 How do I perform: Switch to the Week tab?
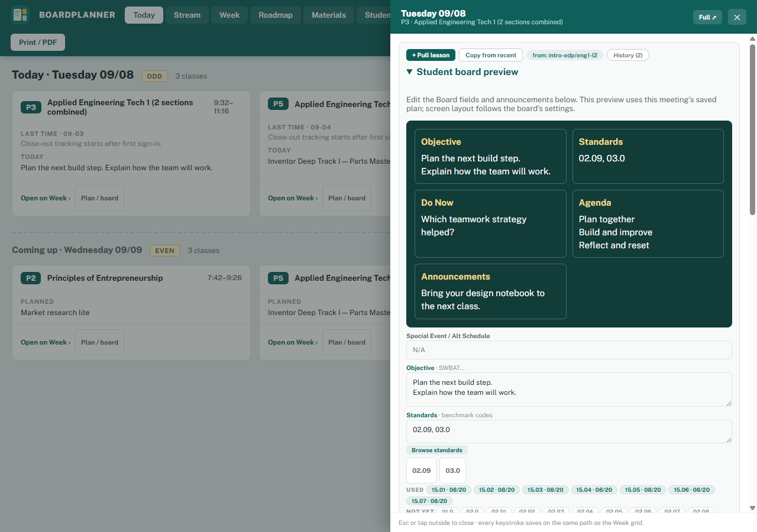click(229, 15)
